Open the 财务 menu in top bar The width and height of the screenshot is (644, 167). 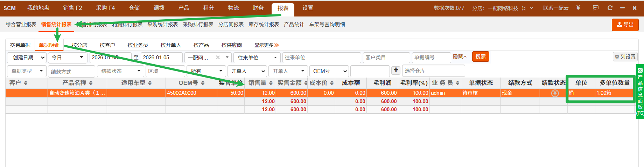[258, 8]
